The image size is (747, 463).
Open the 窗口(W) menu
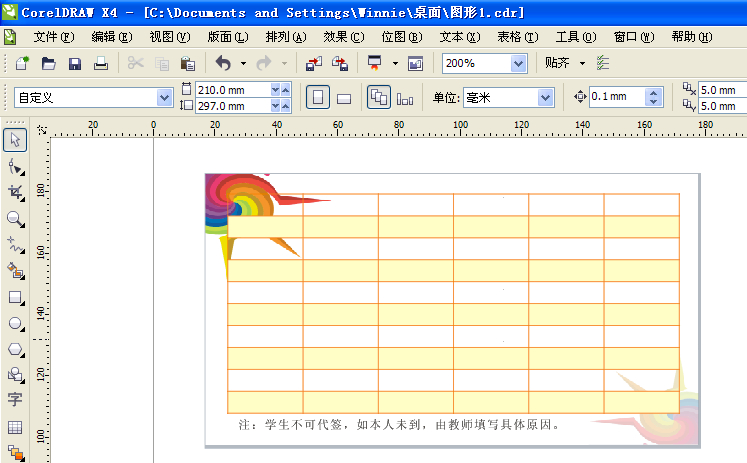coord(634,37)
